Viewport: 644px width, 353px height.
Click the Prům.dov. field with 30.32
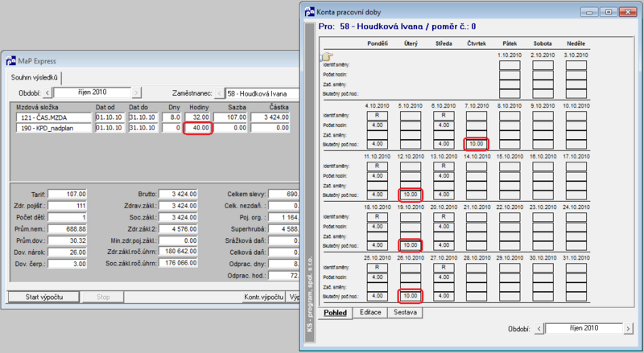(68, 240)
